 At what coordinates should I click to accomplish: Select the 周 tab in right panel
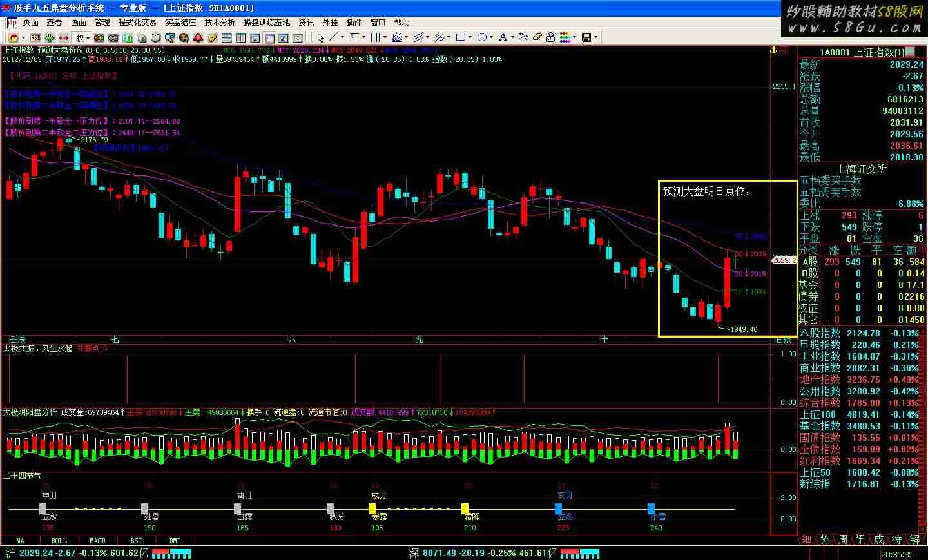[843, 539]
